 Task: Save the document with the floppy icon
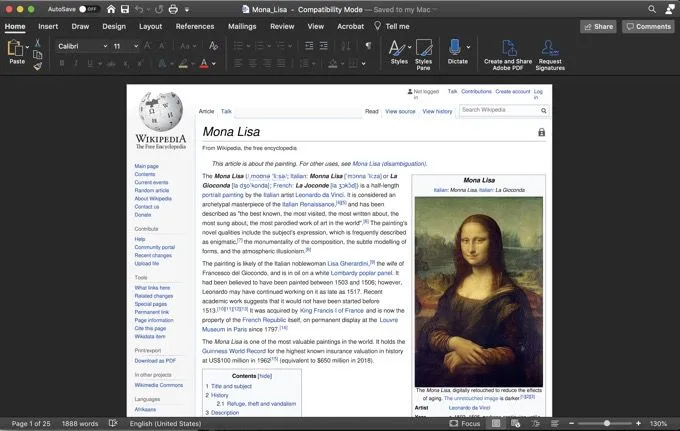(x=125, y=9)
